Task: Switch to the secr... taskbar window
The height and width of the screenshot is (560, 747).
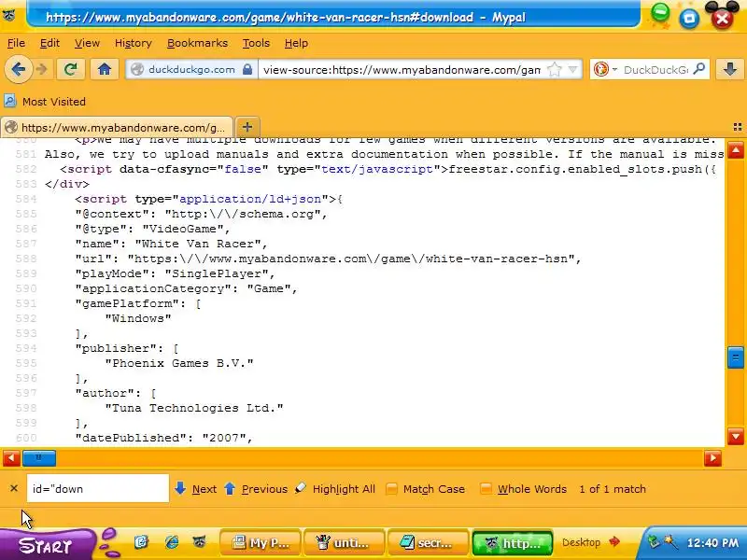Action: [428, 543]
